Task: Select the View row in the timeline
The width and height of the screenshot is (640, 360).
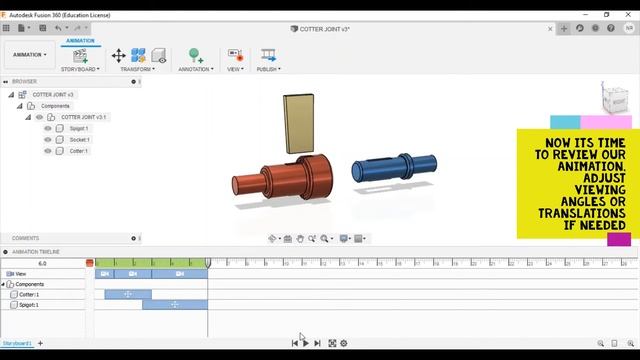Action: [20, 274]
